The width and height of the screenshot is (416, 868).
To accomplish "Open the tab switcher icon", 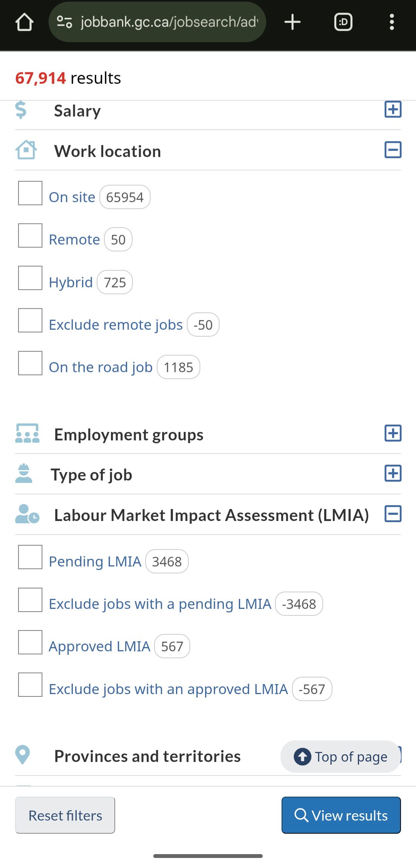I will pos(343,22).
